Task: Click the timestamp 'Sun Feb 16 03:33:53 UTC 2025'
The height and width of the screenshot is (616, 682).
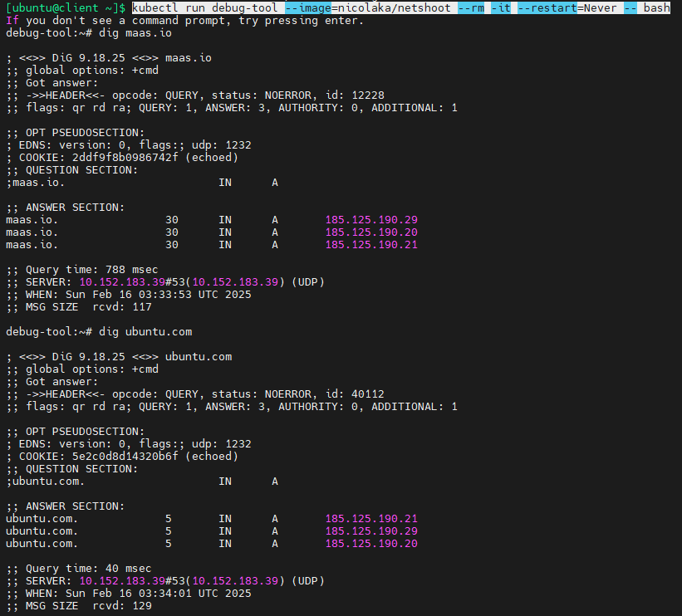Action: click(159, 295)
